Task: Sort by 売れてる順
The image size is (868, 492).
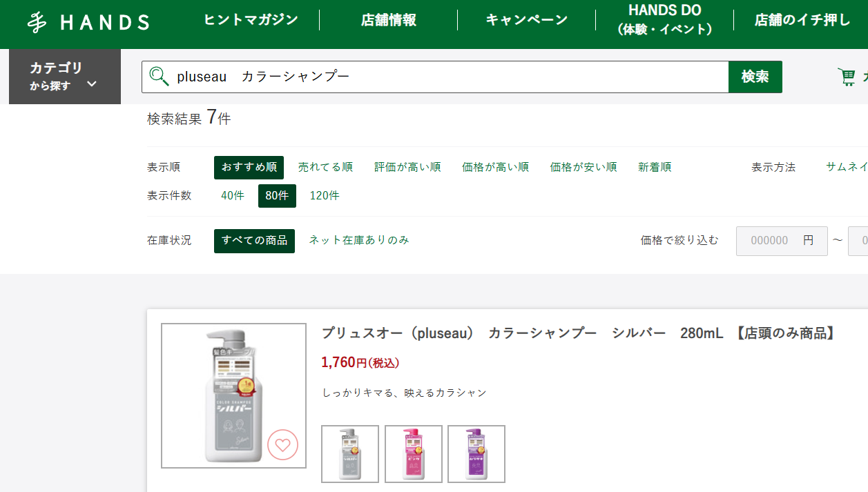Action: [x=325, y=167]
